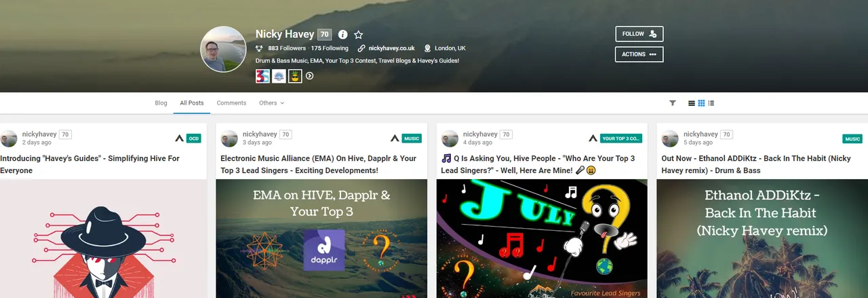Click the "5 days ago" timestamp
The width and height of the screenshot is (868, 298).
698,143
